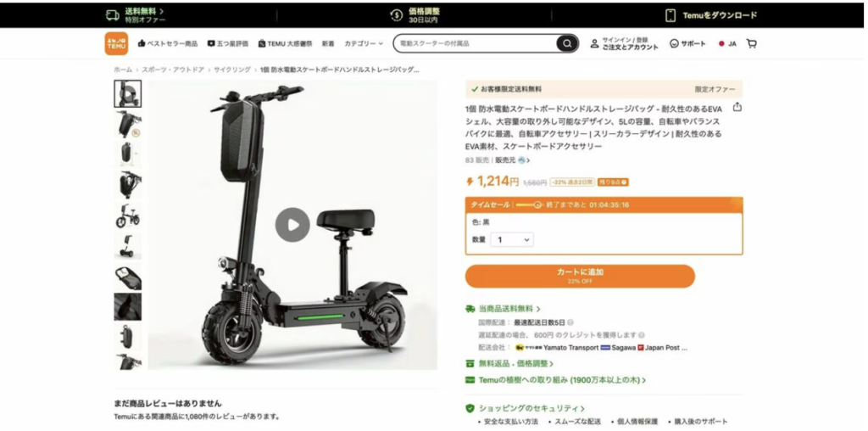Screen dimensions: 868x431
Task: Click the Temuをダウンロード phone icon
Action: pos(670,15)
